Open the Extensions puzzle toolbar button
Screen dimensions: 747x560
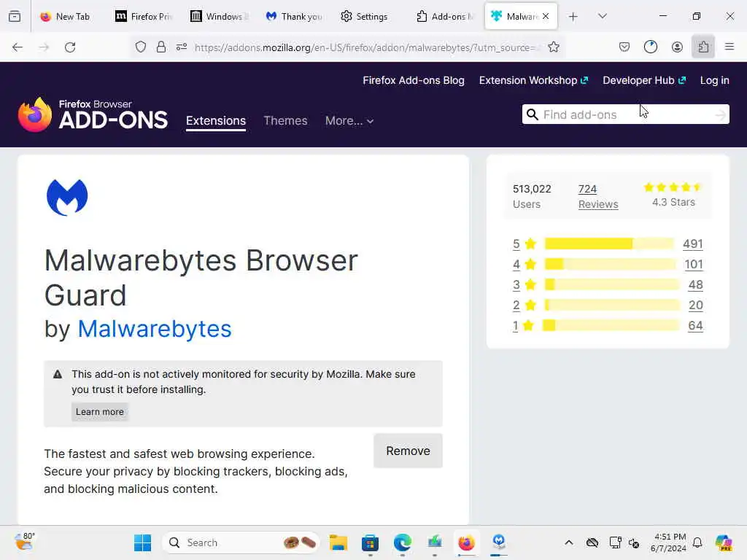703,47
